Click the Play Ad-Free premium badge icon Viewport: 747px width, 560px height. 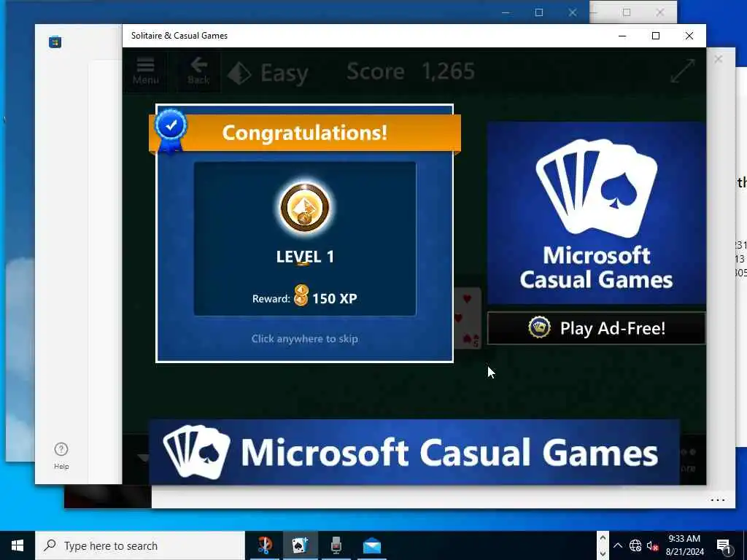(x=539, y=327)
